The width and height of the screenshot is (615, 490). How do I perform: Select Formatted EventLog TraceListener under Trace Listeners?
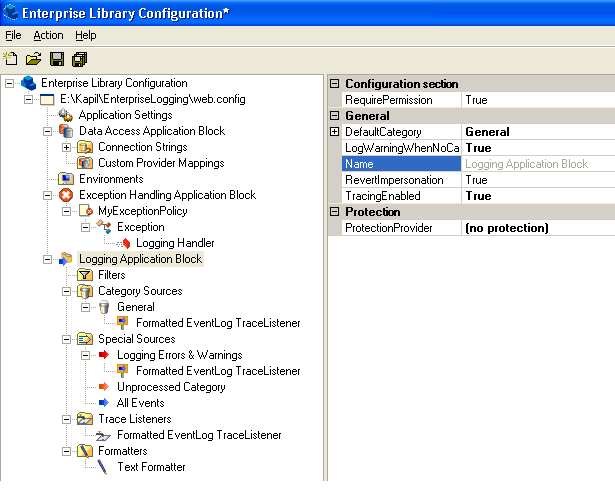[199, 435]
